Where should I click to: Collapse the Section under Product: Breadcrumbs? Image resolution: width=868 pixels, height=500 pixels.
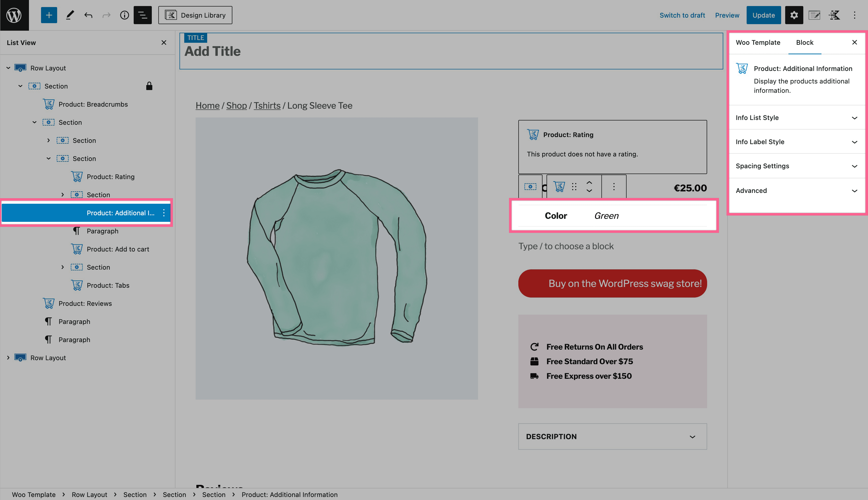click(34, 122)
